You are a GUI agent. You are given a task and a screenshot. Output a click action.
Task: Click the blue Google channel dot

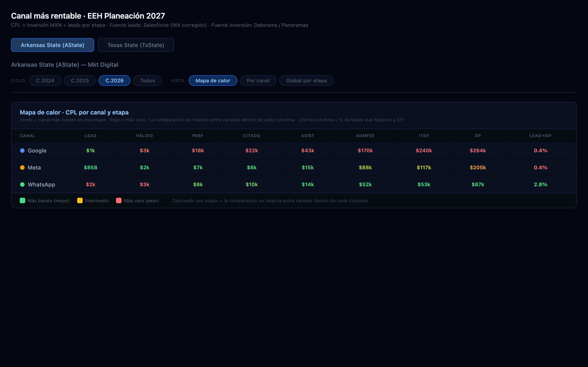point(22,150)
